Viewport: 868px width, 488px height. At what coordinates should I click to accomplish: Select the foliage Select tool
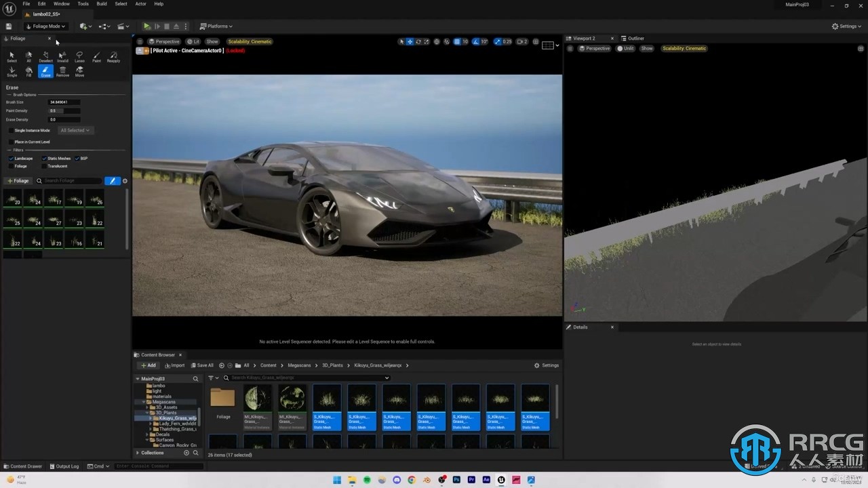pyautogui.click(x=12, y=57)
